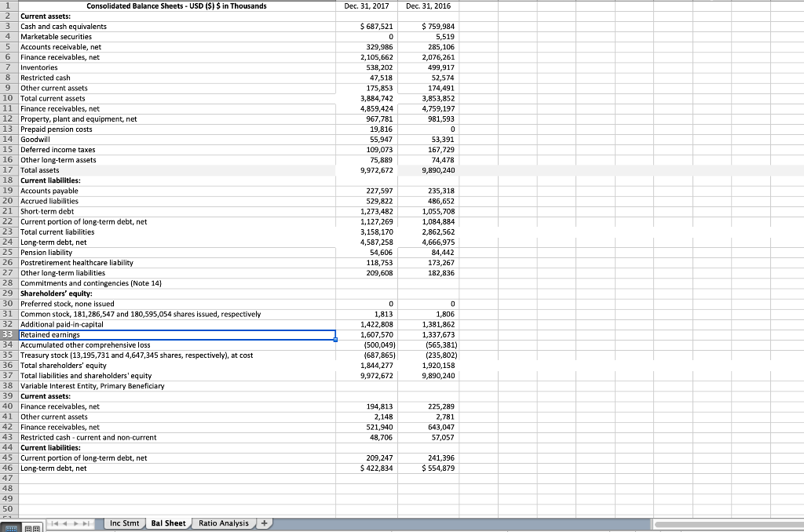Open the Ratio Analysis tab
This screenshot has width=804, height=532.
224,523
